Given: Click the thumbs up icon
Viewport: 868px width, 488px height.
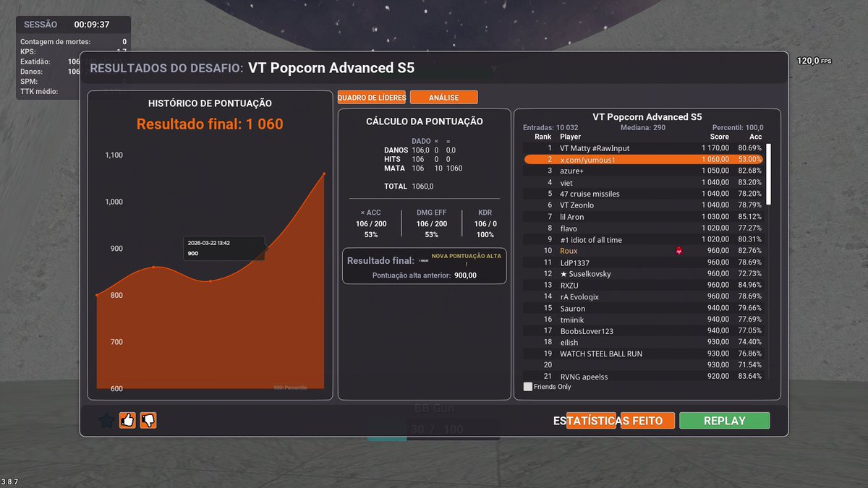Looking at the screenshot, I should (x=127, y=420).
